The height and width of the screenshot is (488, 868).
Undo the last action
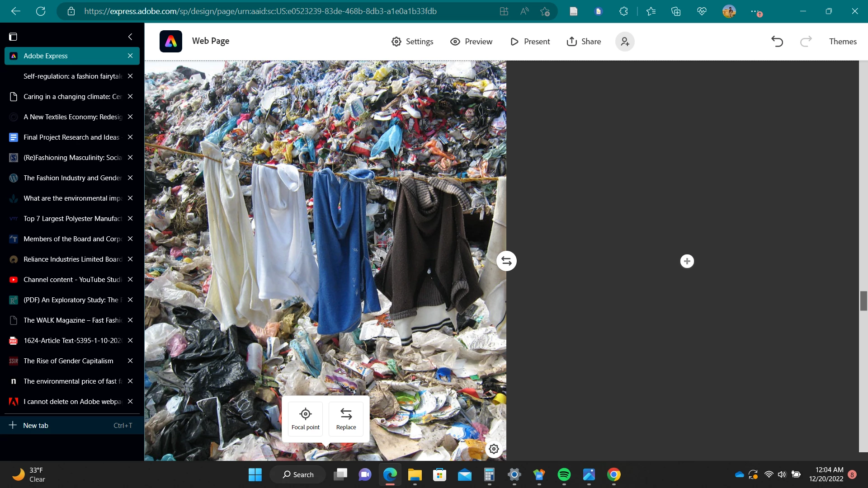point(777,42)
